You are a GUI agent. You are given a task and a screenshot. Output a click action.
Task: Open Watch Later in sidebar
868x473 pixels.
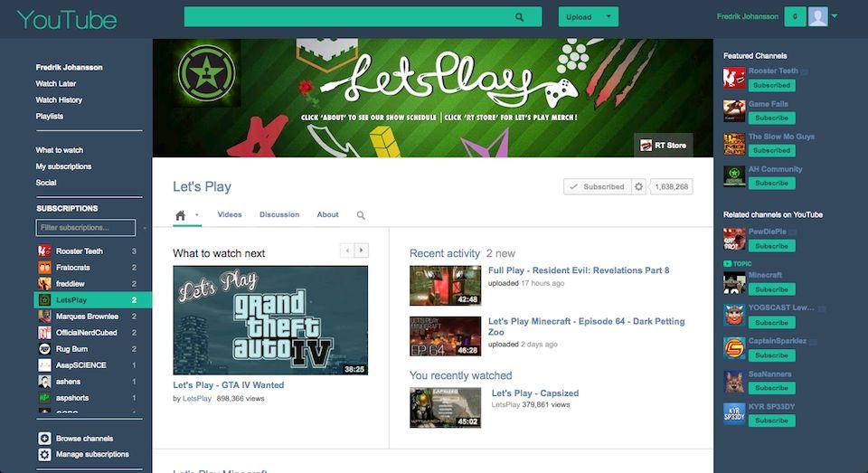tap(56, 83)
